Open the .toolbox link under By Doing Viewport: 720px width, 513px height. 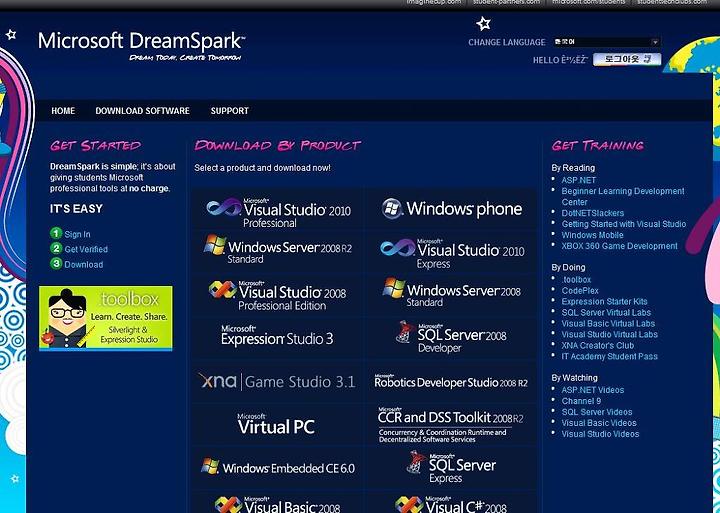pos(576,280)
